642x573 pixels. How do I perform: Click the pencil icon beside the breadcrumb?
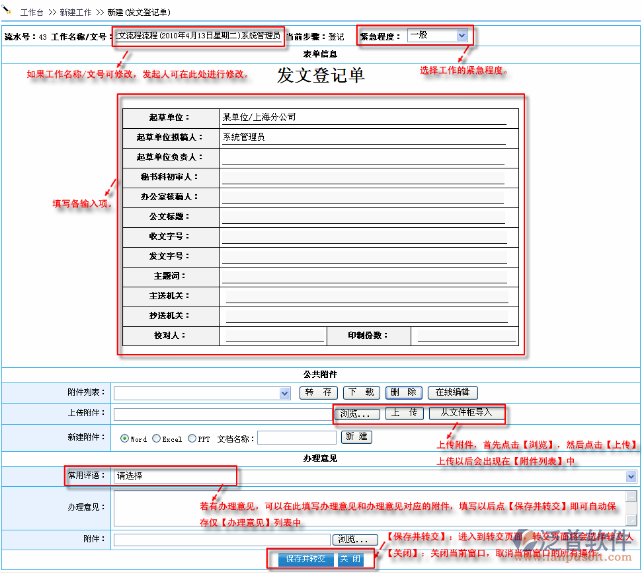(7, 8)
